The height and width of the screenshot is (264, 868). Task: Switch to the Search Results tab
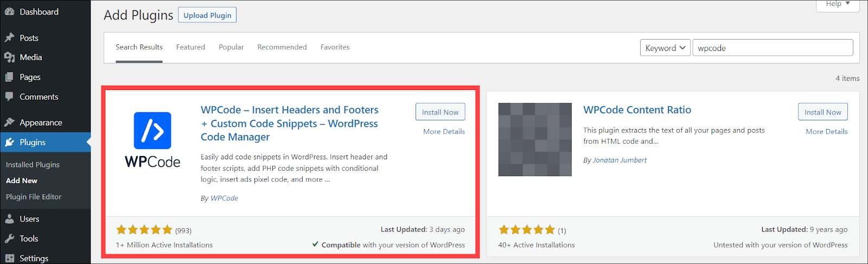pos(139,47)
